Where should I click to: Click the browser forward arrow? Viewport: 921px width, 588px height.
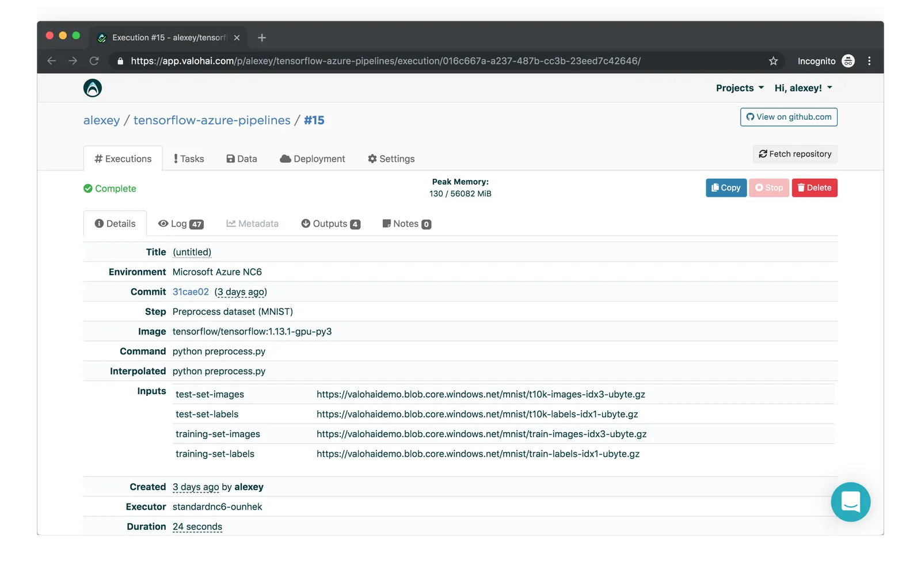[73, 61]
